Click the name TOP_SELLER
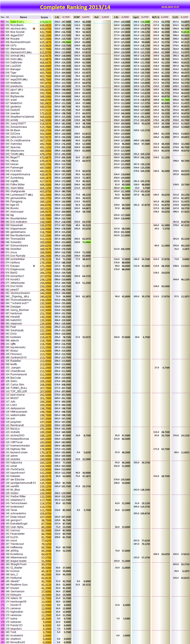The height and width of the screenshot is (644, 190). [18, 391]
